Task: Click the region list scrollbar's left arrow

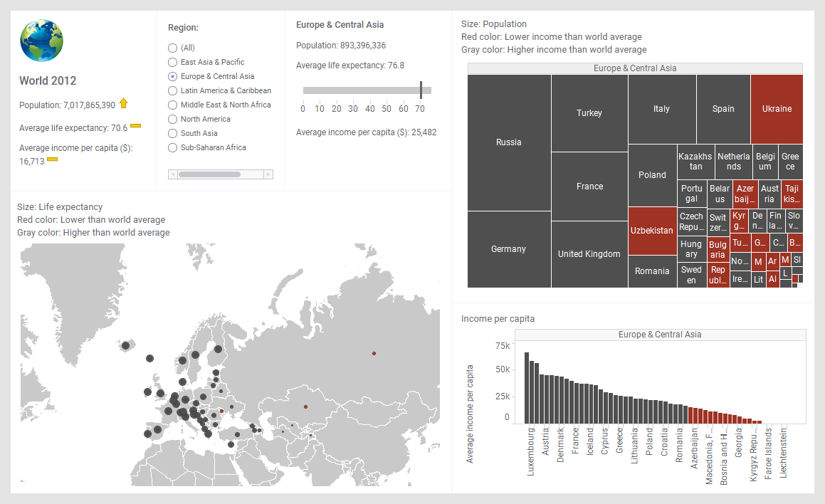Action: pyautogui.click(x=172, y=174)
